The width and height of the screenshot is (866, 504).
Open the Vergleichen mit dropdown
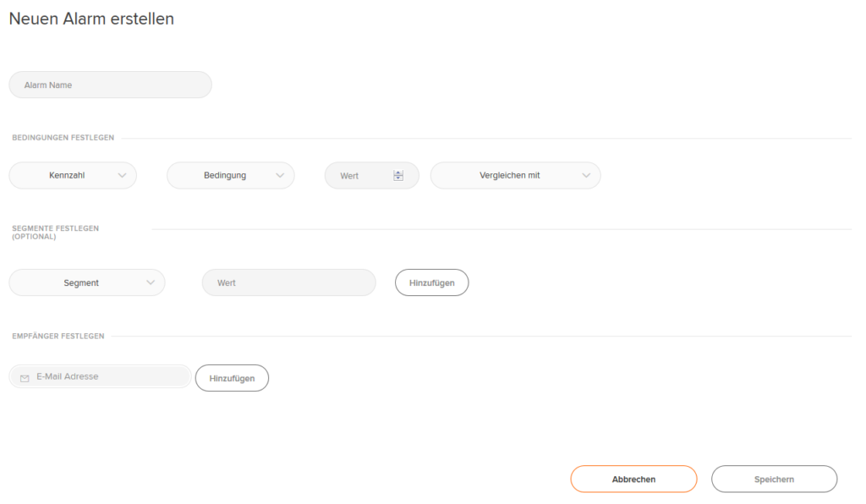pos(515,176)
